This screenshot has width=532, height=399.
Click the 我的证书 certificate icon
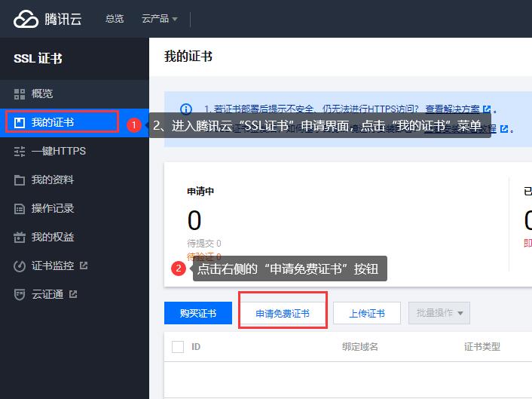point(20,123)
